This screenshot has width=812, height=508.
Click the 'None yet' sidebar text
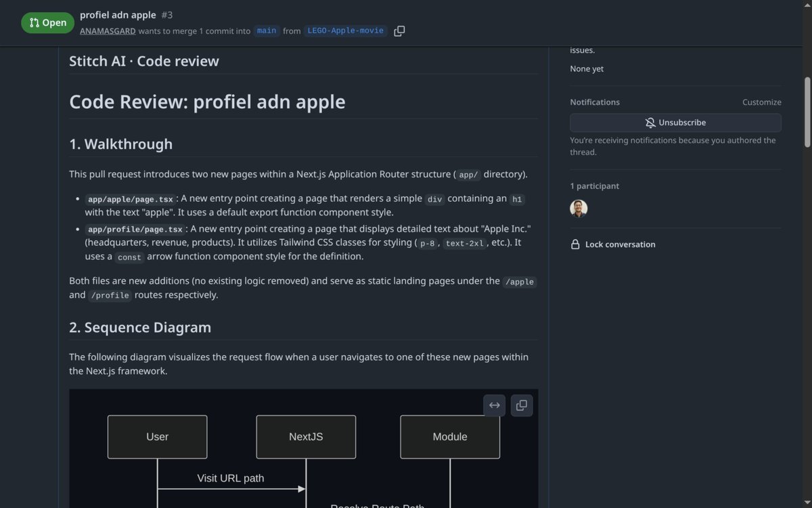tap(587, 69)
